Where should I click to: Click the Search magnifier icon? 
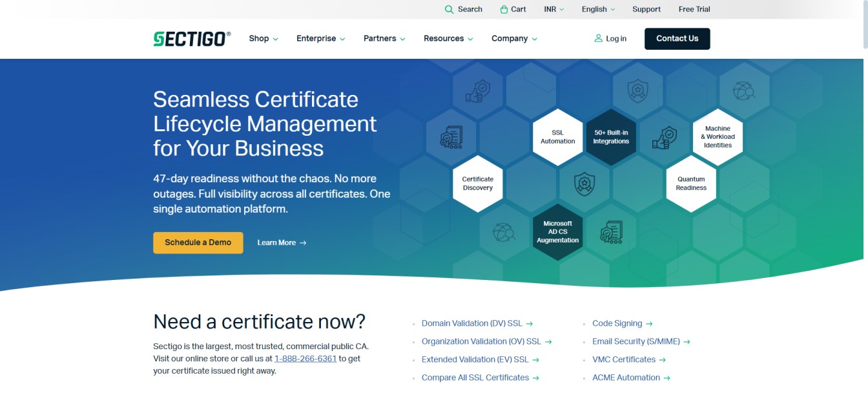coord(449,10)
